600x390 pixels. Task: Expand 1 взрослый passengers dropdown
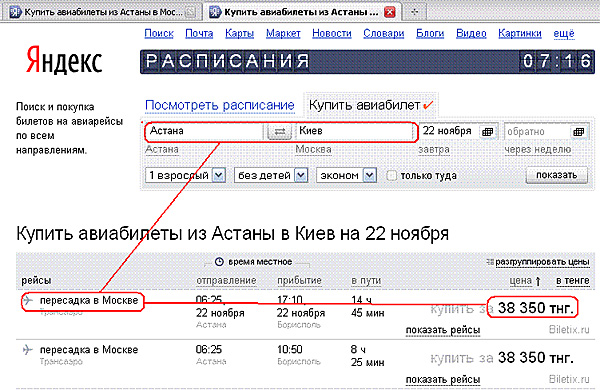pyautogui.click(x=218, y=175)
